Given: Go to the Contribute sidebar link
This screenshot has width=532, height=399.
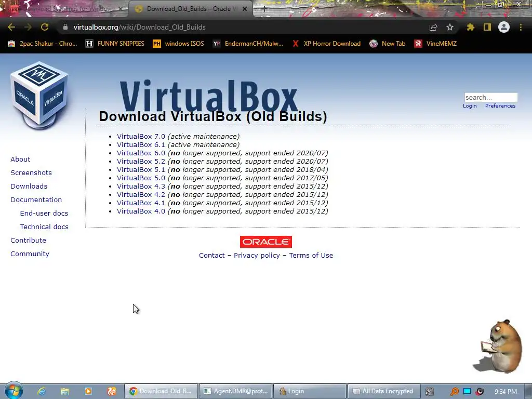Looking at the screenshot, I should [28, 240].
